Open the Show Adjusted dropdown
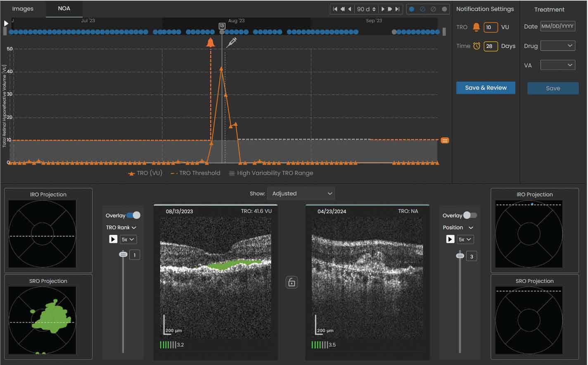This screenshot has width=588, height=365. (x=301, y=193)
